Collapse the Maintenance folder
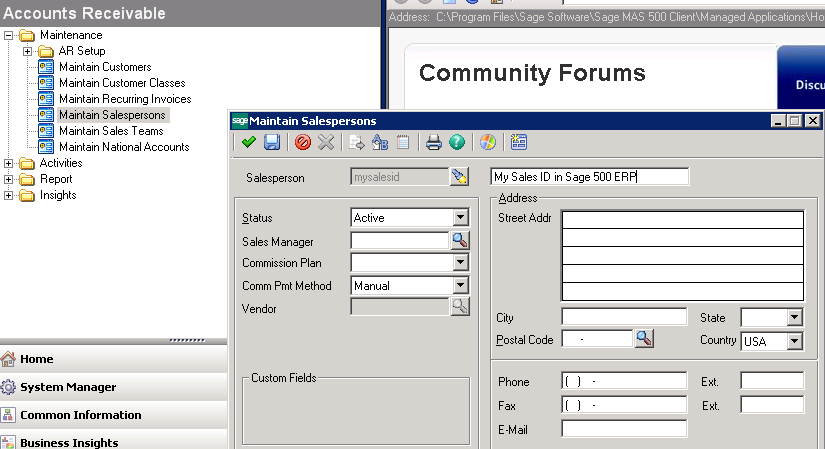 coord(9,35)
